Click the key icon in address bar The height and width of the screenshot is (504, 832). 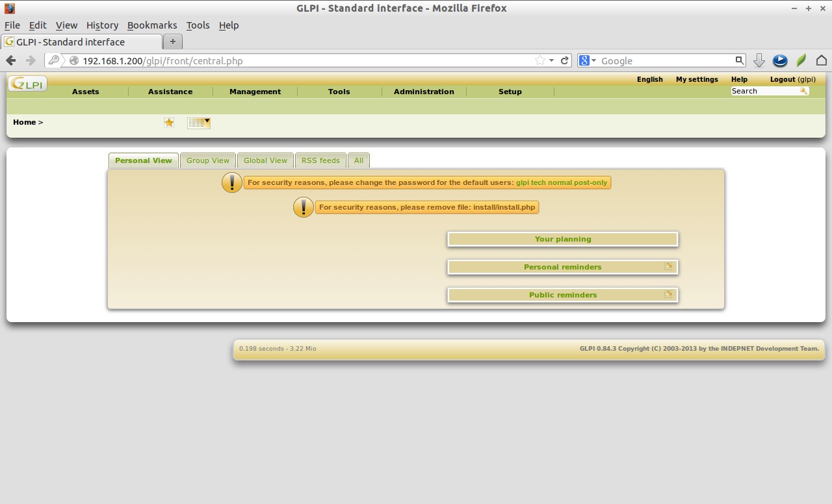click(55, 60)
